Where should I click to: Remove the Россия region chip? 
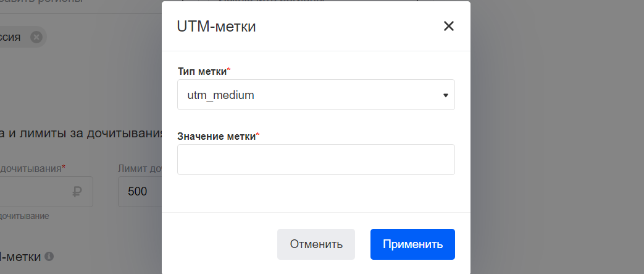pos(36,37)
